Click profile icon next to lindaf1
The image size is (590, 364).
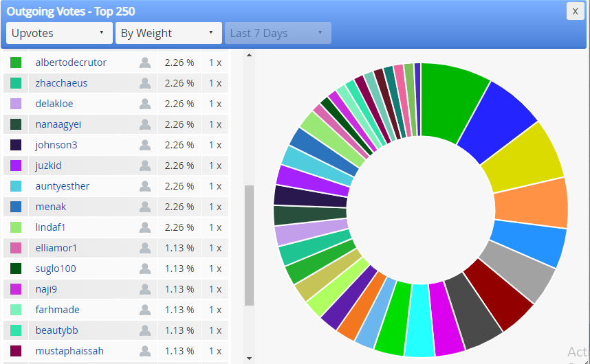pyautogui.click(x=145, y=227)
